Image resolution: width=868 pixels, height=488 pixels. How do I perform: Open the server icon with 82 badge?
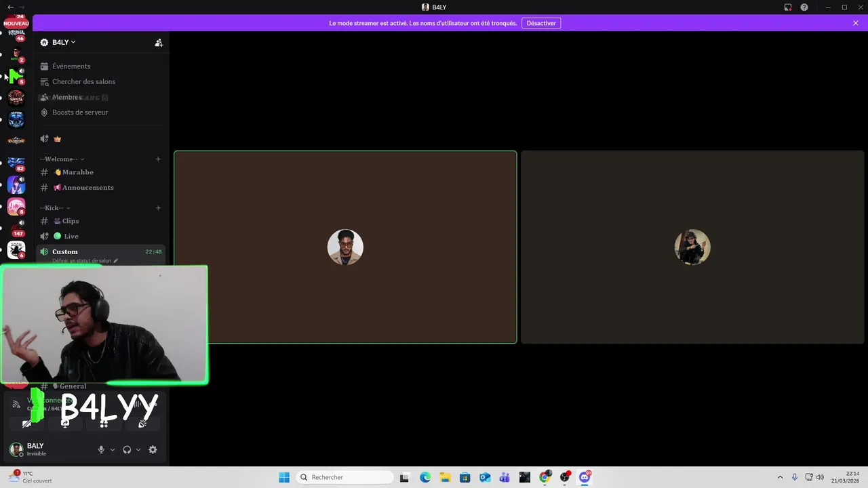click(16, 163)
